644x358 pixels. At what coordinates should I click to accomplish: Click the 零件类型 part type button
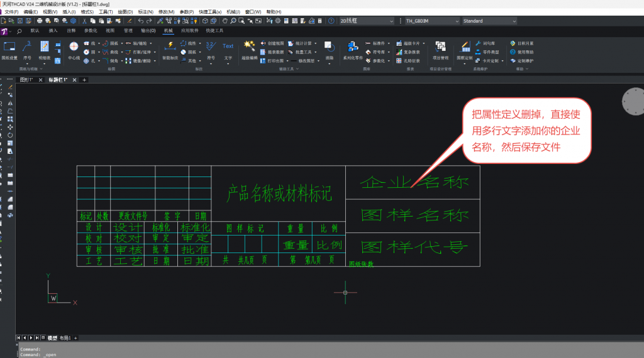[x=487, y=52]
